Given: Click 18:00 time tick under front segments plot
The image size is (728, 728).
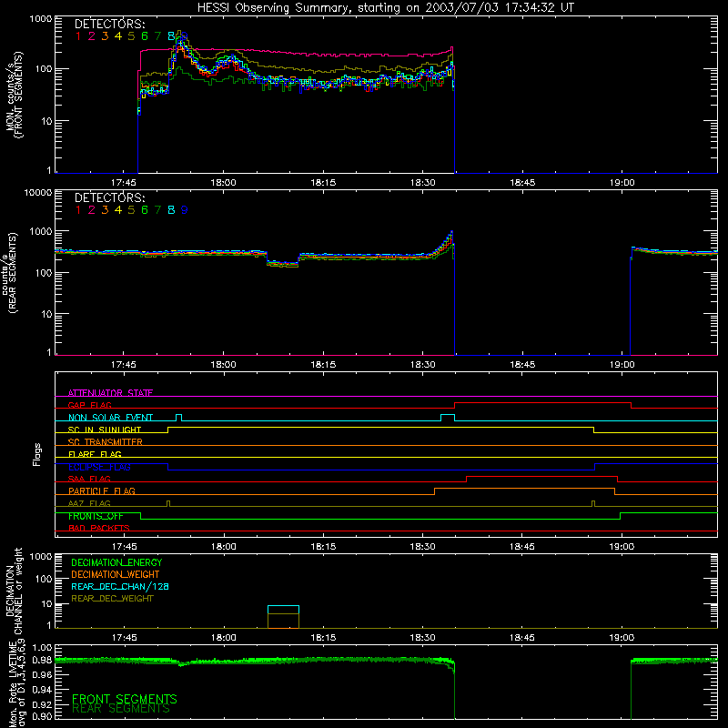Looking at the screenshot, I should click(223, 183).
